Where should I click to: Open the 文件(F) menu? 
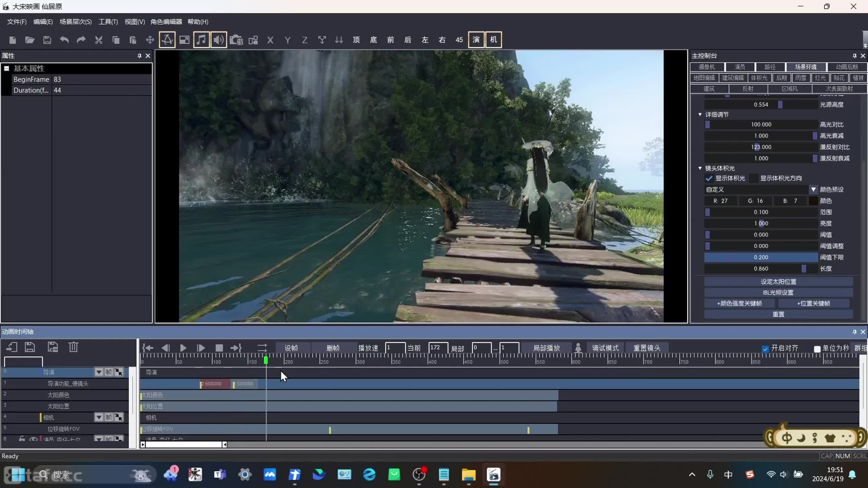(17, 22)
